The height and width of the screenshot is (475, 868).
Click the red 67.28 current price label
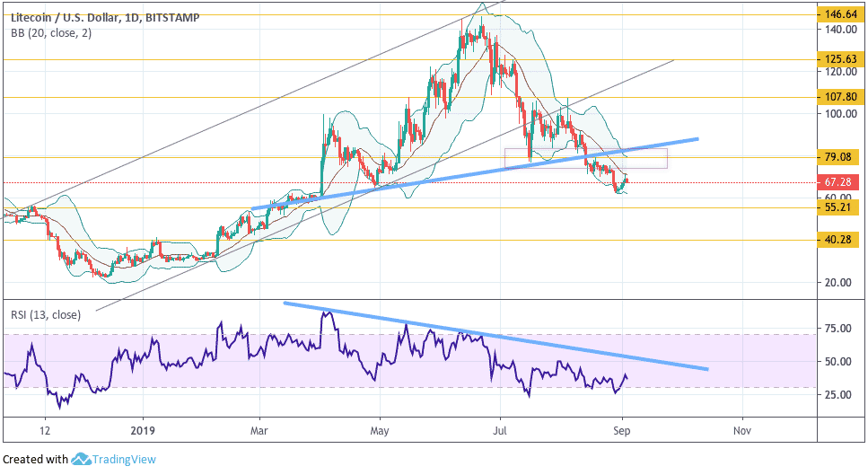coord(837,182)
